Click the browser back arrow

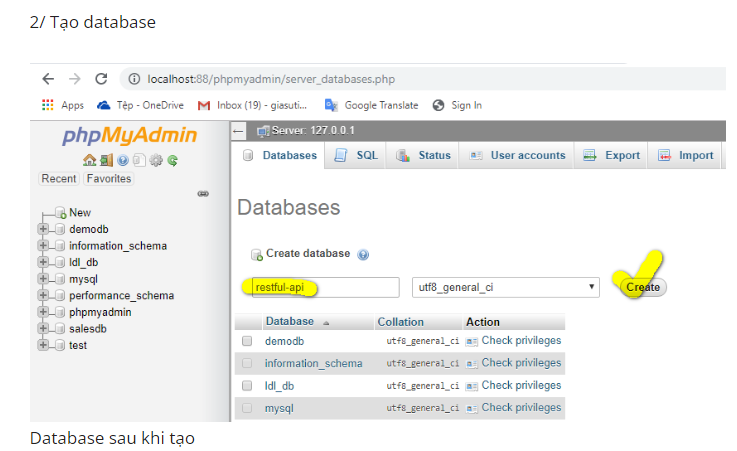click(48, 79)
